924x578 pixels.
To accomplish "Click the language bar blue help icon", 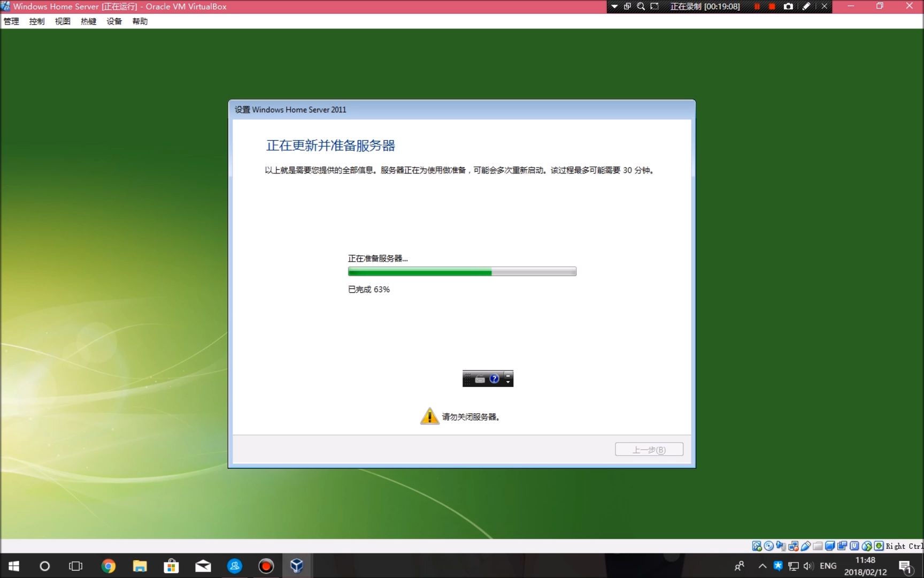I will pos(494,379).
